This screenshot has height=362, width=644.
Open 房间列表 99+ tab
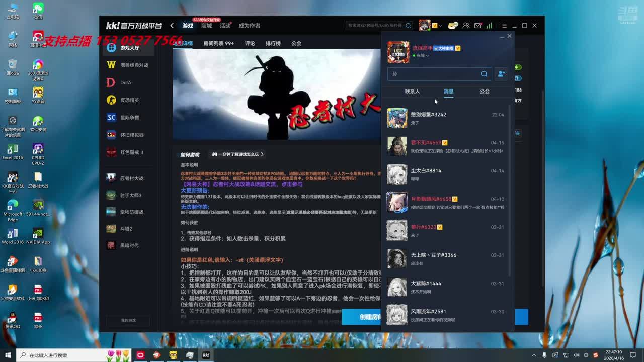tap(218, 43)
